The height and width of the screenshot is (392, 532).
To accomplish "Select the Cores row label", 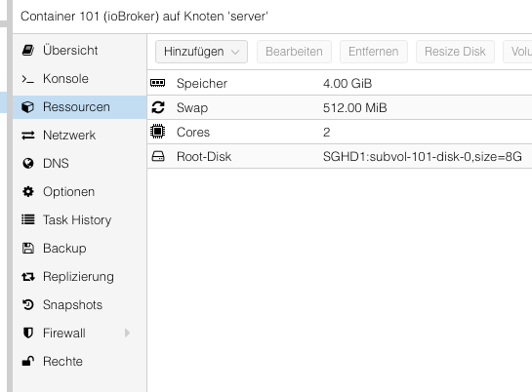I will pyautogui.click(x=193, y=133).
